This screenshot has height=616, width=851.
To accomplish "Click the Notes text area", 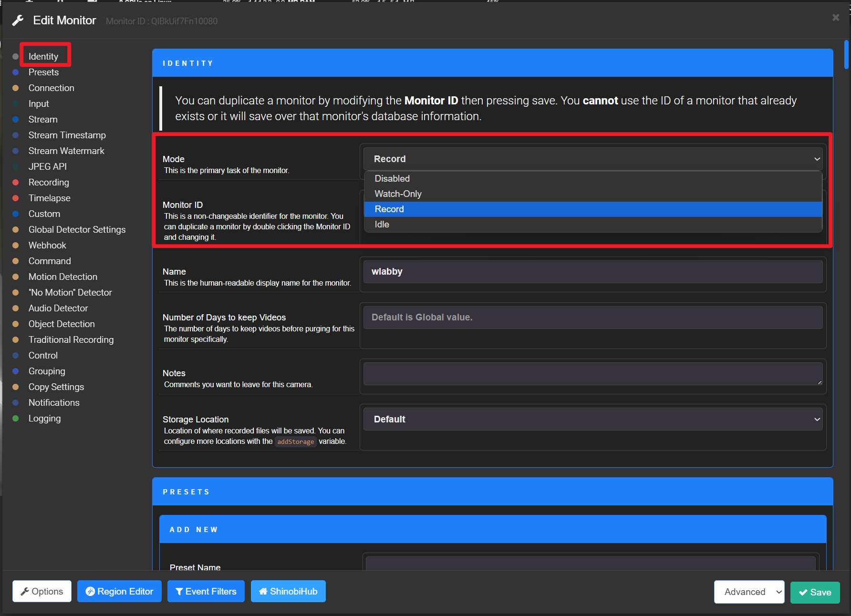I will tap(593, 374).
